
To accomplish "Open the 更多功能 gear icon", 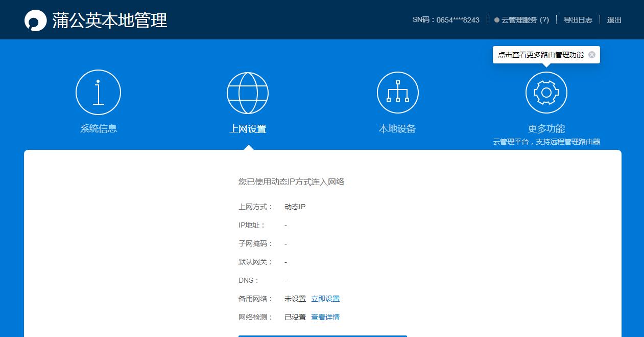I will pos(546,92).
